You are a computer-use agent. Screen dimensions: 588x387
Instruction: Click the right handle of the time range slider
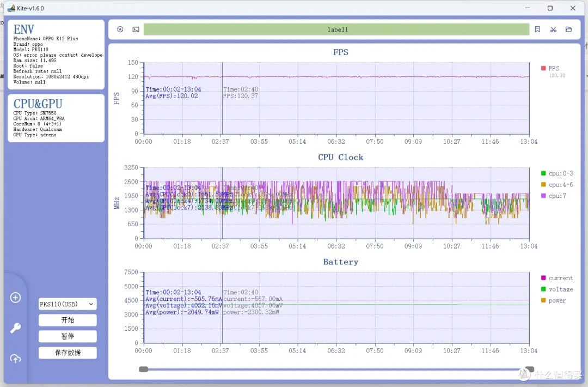click(530, 370)
